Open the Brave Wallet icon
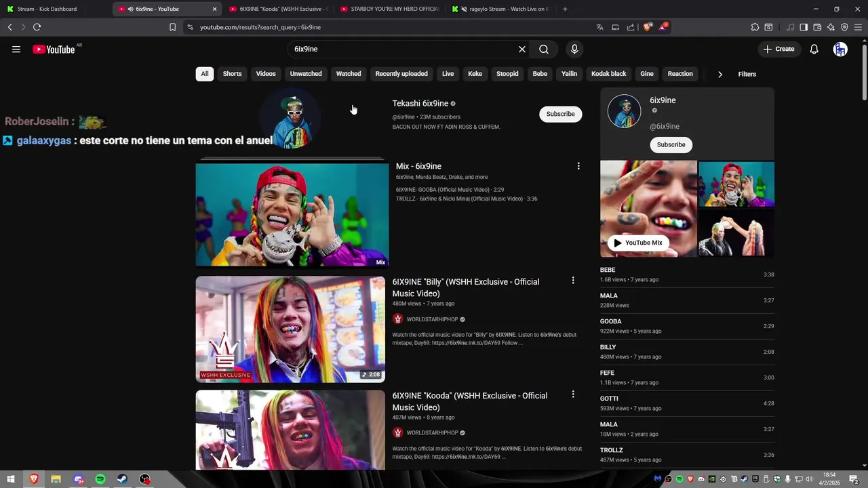Image resolution: width=868 pixels, height=488 pixels. pyautogui.click(x=817, y=27)
